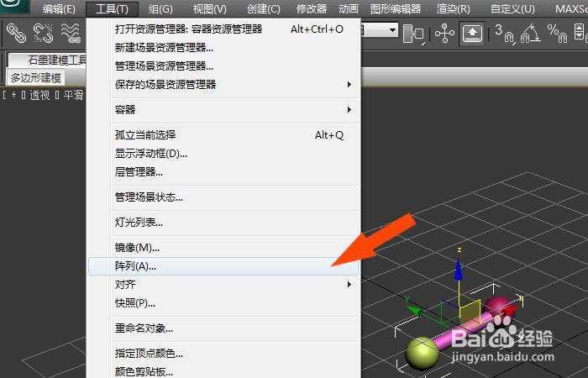This screenshot has height=378, width=588.
Task: Choose 孤立当前选择 menu entry
Action: pos(223,134)
